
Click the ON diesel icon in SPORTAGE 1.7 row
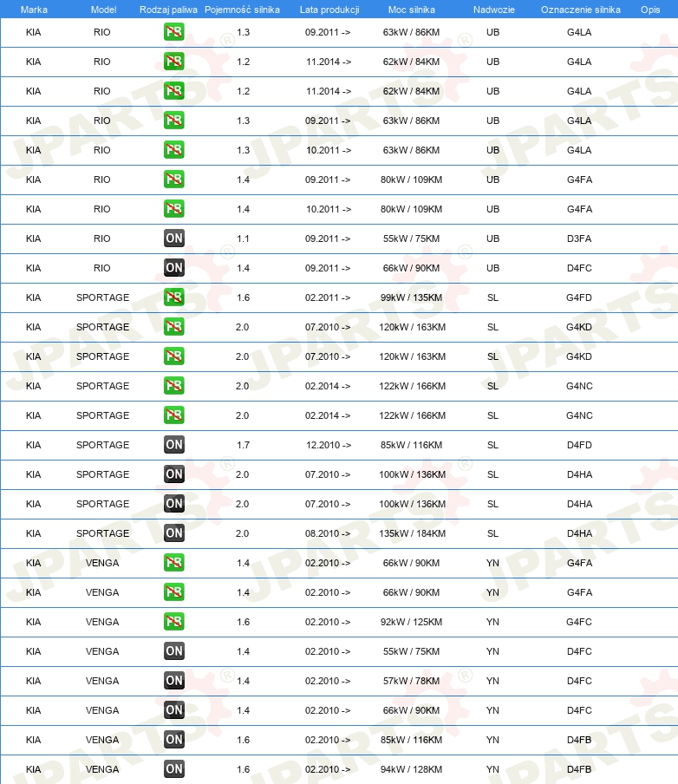tap(174, 445)
